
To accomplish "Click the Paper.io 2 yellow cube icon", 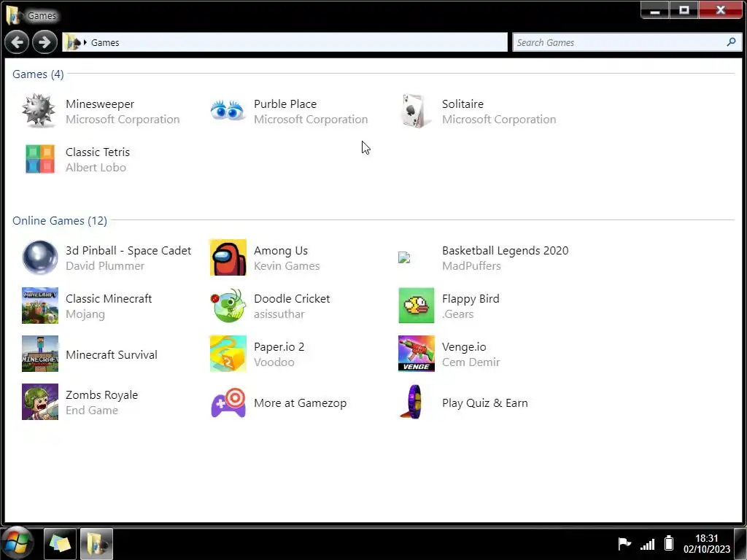I will [x=228, y=354].
